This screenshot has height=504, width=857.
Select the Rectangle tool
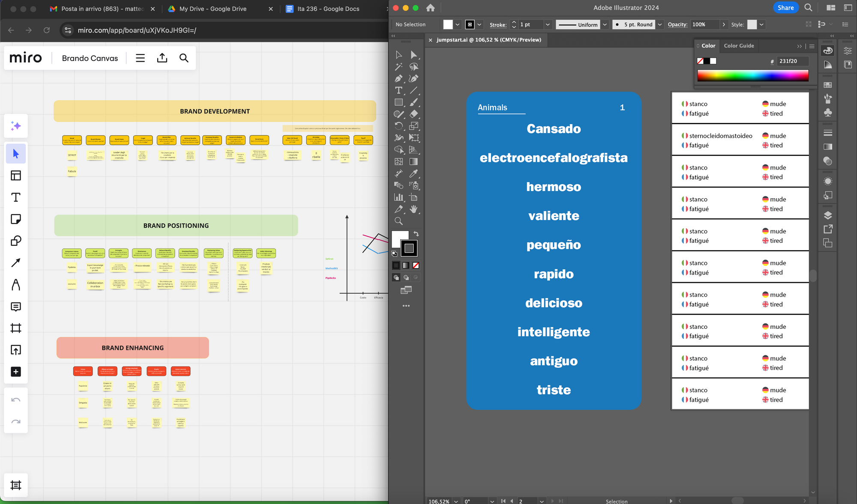coord(399,102)
